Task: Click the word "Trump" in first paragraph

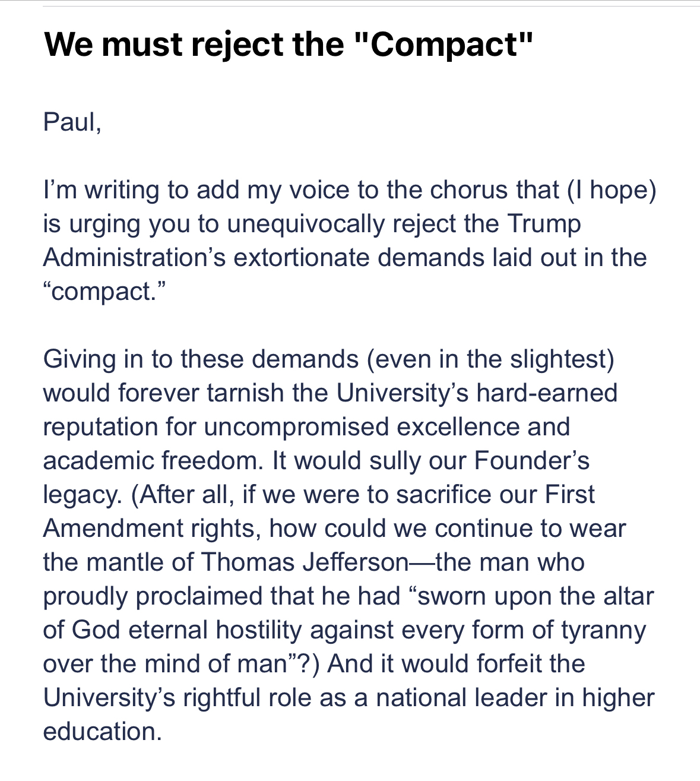Action: pos(544,224)
